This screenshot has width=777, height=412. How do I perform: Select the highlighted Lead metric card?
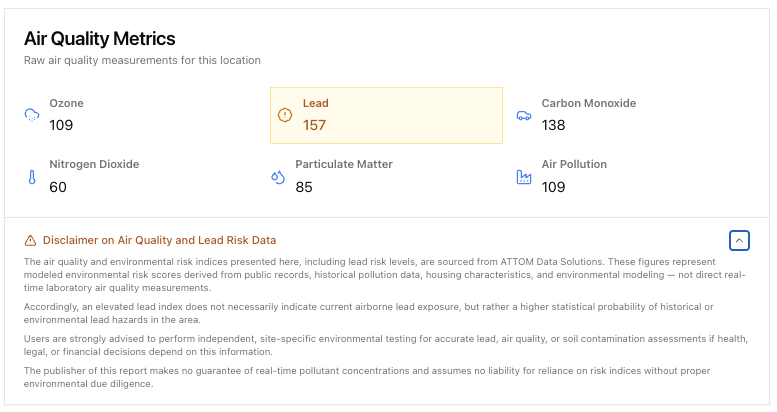tap(386, 115)
